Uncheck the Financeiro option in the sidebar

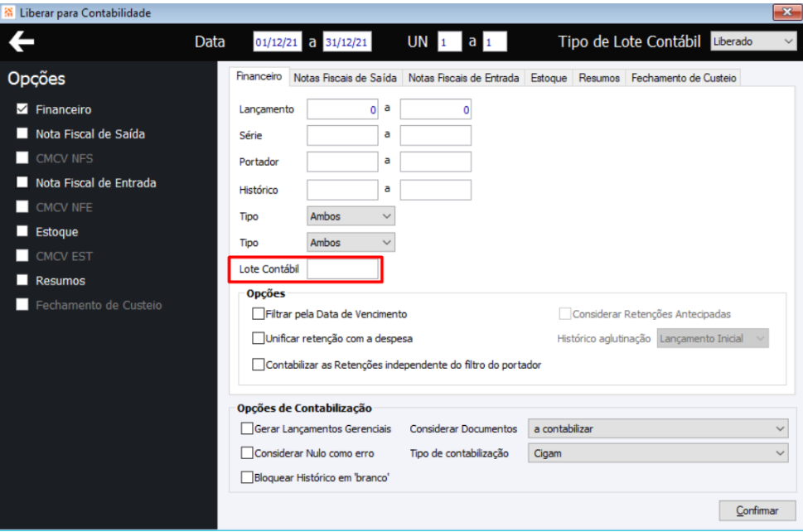coord(22,109)
